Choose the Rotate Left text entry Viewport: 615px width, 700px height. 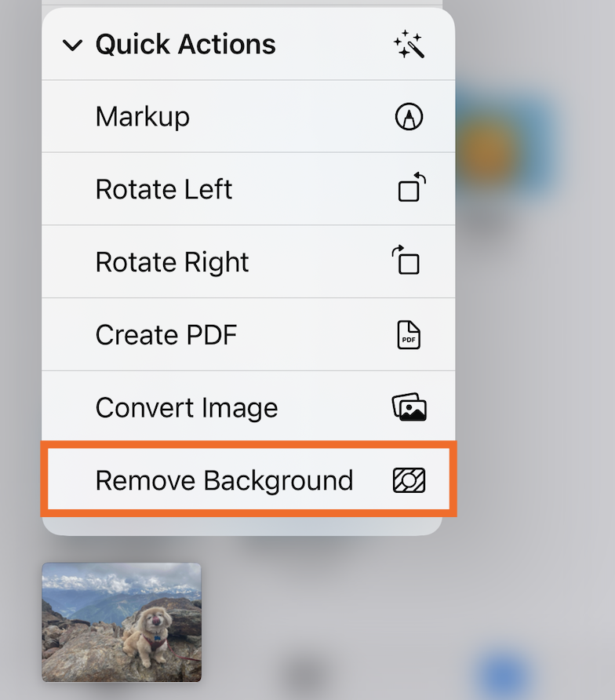pyautogui.click(x=164, y=189)
